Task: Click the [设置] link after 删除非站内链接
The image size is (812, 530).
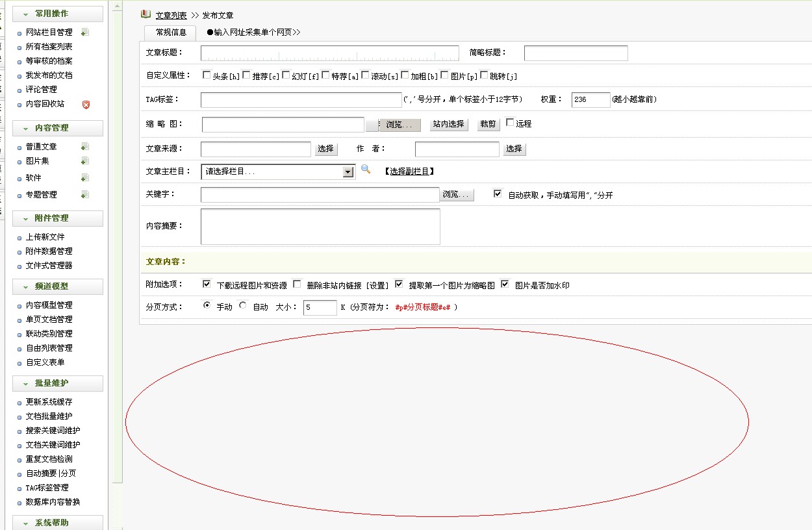Action: 377,286
